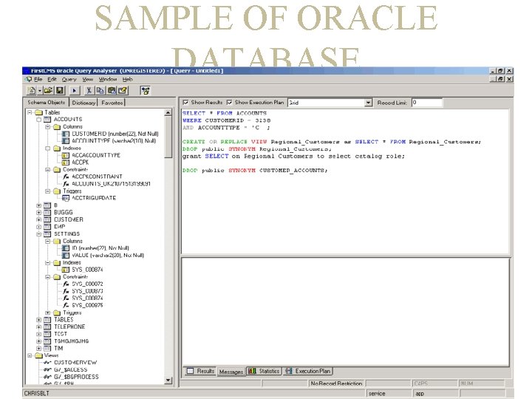Select the SYS_C00874 index item
This screenshot has height=399, width=532.
point(87,270)
